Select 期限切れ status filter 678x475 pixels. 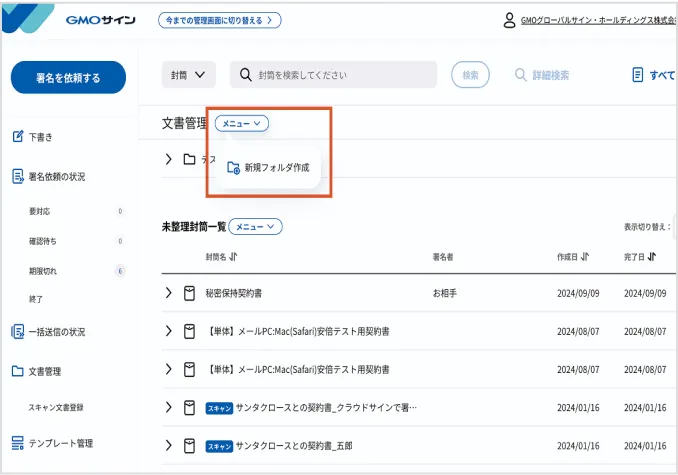[x=43, y=271]
